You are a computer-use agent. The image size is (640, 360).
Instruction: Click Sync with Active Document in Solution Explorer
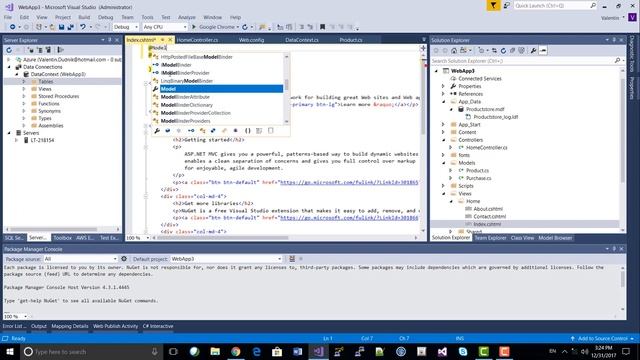click(x=494, y=51)
